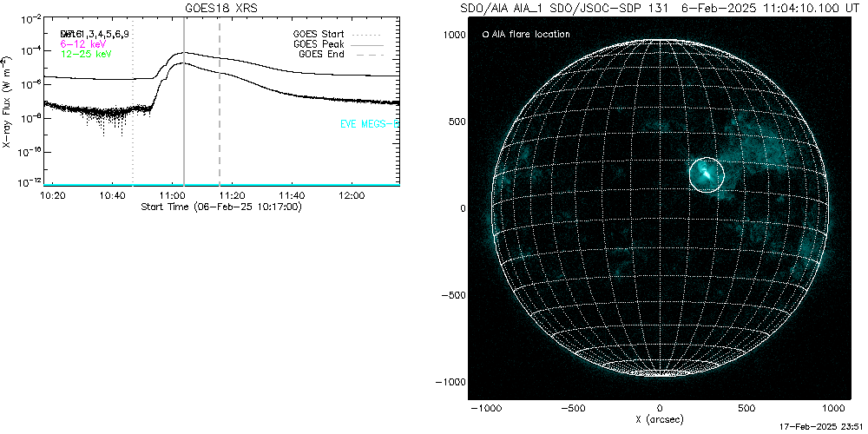Click the 'X-ray Flux (W m-2)' axis label
This screenshot has width=868, height=434.
pos(6,102)
